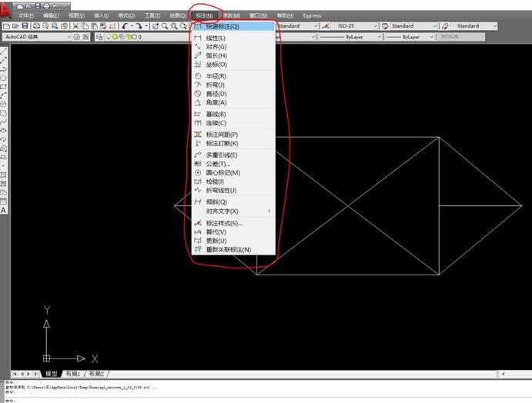Toggle the layer 0 on/off lightbulb

coord(109,37)
